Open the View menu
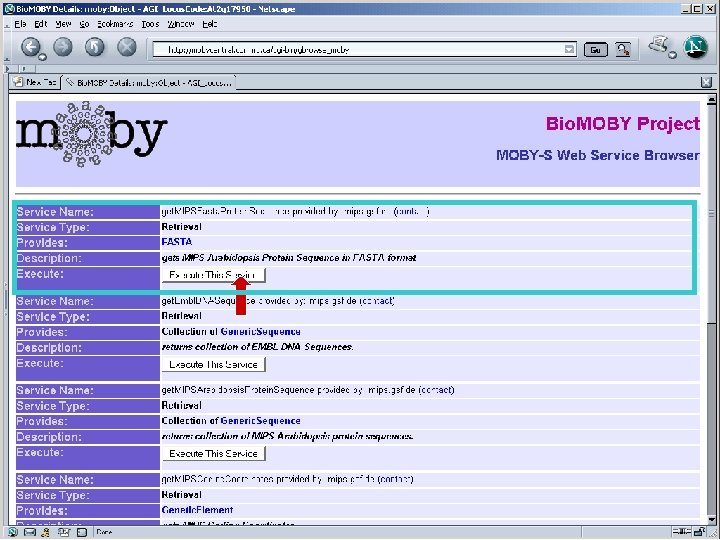The image size is (720, 540). pyautogui.click(x=63, y=24)
